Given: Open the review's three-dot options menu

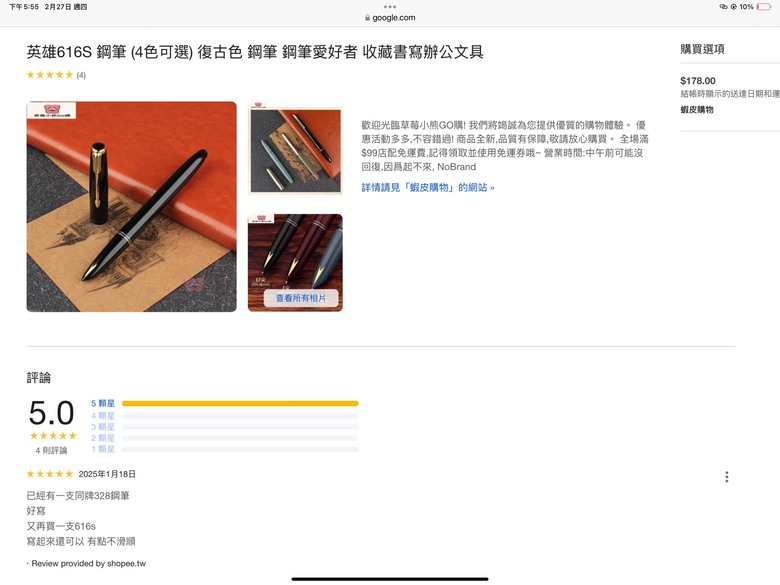Looking at the screenshot, I should pos(727,477).
